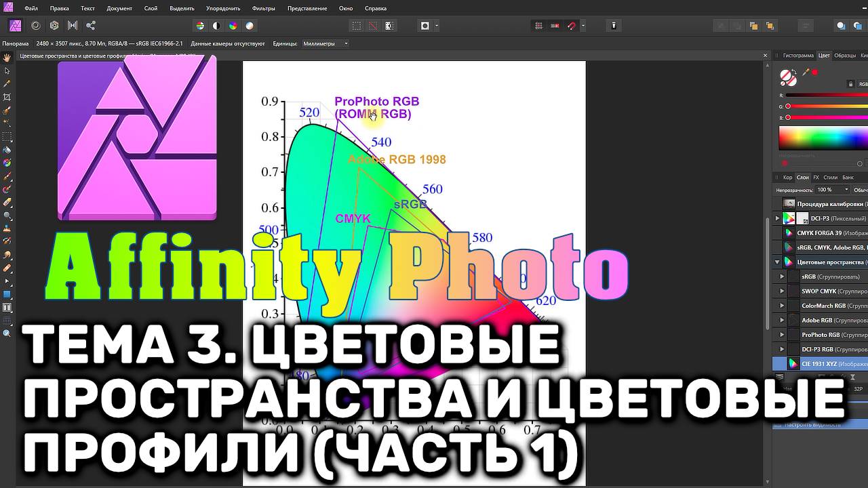This screenshot has height=488, width=868.
Task: Switch to the Develop persona
Action: (54, 26)
